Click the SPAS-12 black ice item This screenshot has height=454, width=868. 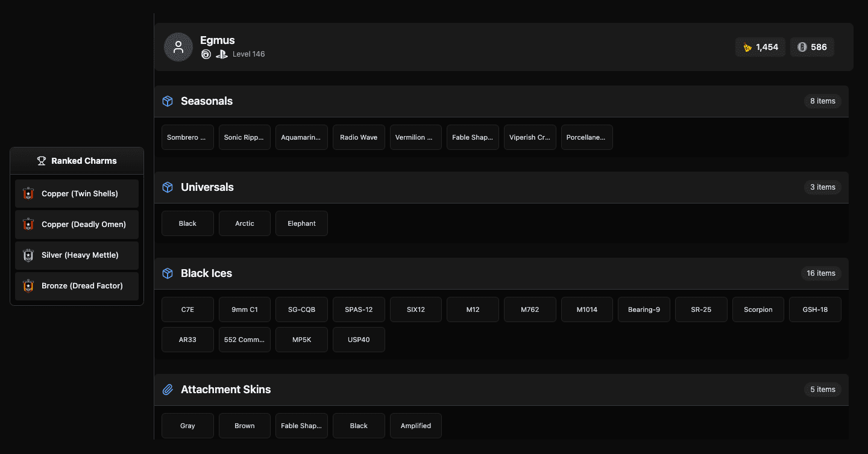(x=359, y=309)
